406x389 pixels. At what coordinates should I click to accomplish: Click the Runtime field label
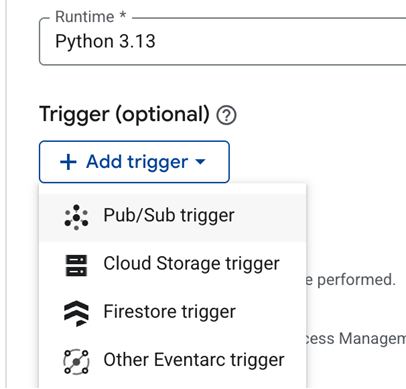pos(91,17)
